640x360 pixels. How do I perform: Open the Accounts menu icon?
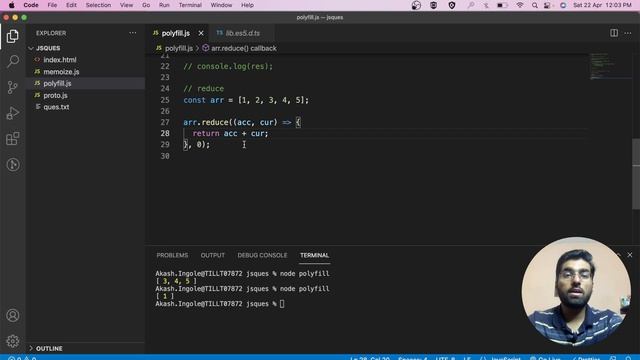13,316
